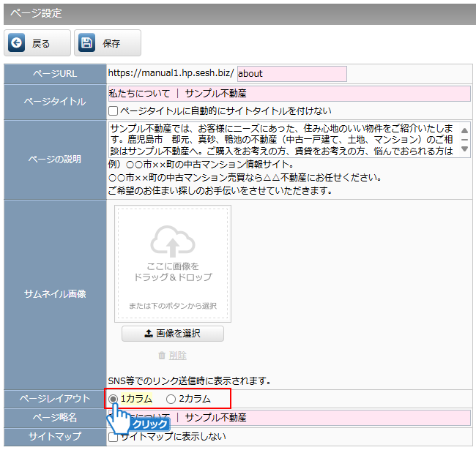This screenshot has height=450, width=476.
Task: Click the upload icon on 画像を選択 button
Action: click(149, 334)
